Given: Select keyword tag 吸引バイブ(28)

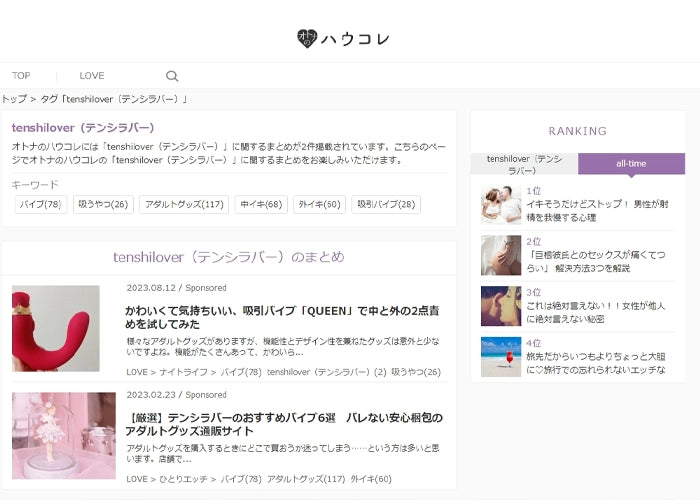Looking at the screenshot, I should (x=386, y=204).
